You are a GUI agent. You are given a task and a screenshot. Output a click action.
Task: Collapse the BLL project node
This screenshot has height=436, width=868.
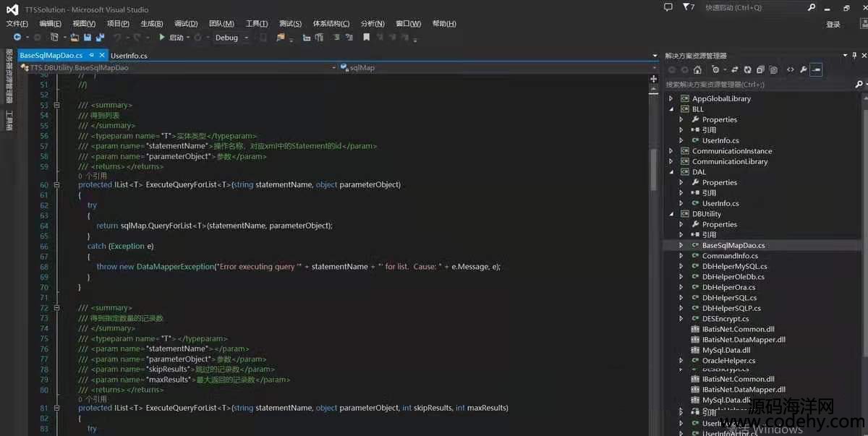pyautogui.click(x=671, y=109)
